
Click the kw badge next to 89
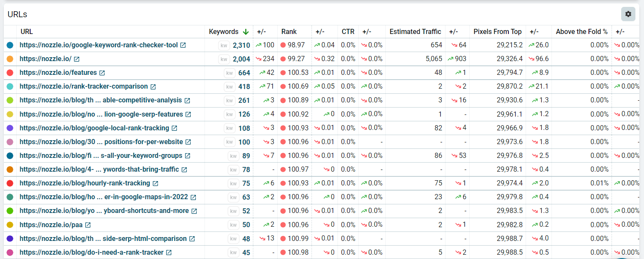pos(233,156)
